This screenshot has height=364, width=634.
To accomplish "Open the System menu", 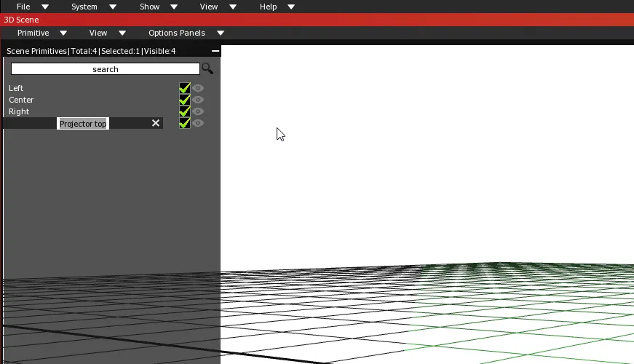I will point(84,7).
